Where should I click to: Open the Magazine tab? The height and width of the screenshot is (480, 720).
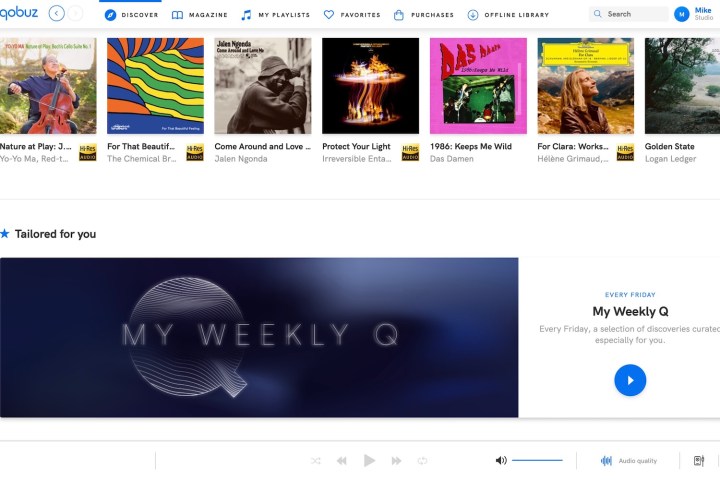(x=199, y=15)
